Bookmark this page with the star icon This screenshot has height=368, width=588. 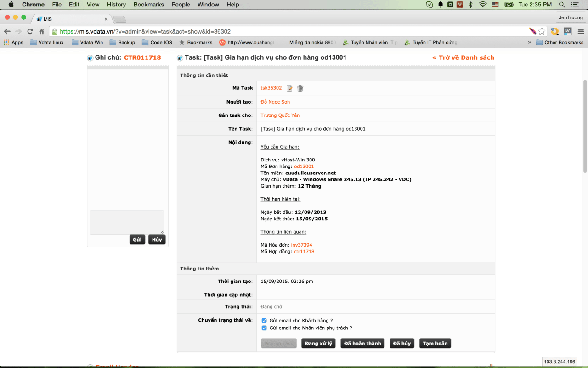(x=542, y=31)
